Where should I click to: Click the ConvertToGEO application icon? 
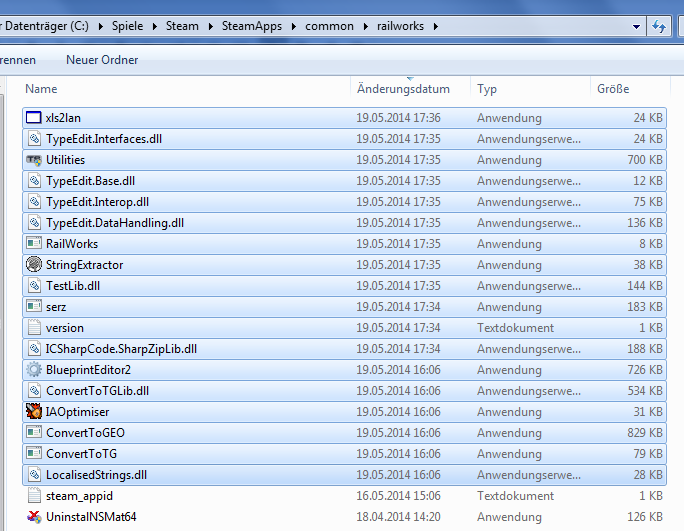(x=34, y=432)
